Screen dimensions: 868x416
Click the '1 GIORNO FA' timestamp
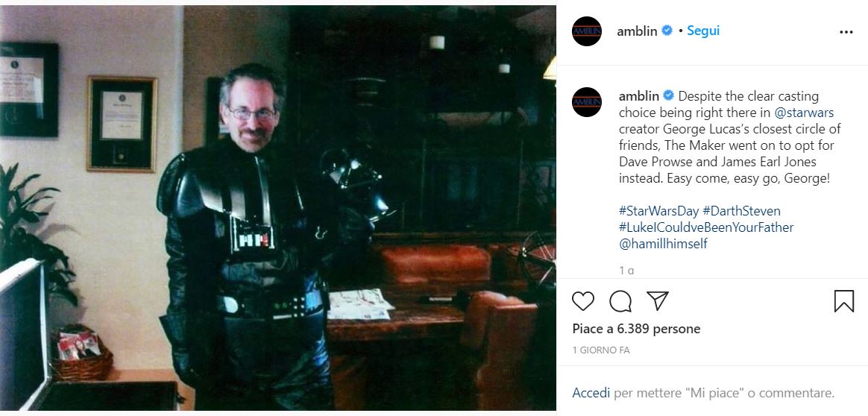[600, 350]
